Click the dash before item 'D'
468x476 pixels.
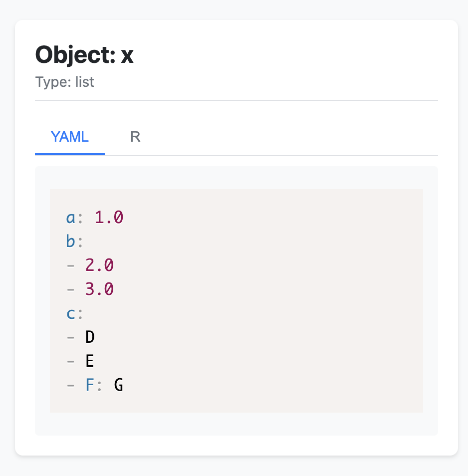click(x=70, y=337)
